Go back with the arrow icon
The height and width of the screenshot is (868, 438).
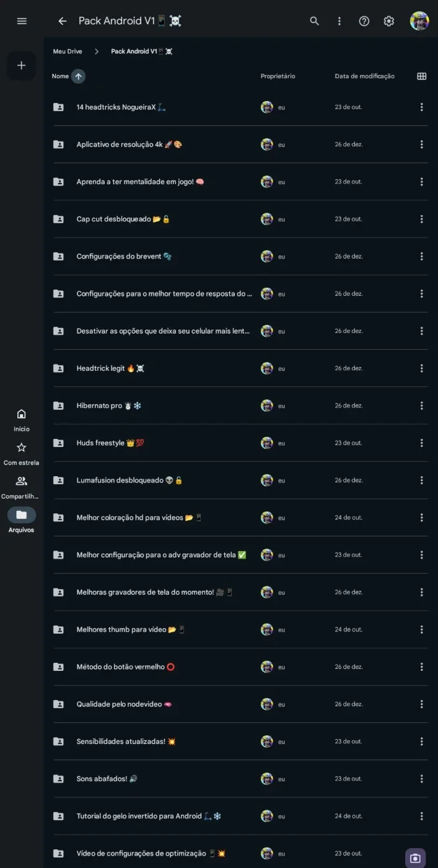coord(62,21)
